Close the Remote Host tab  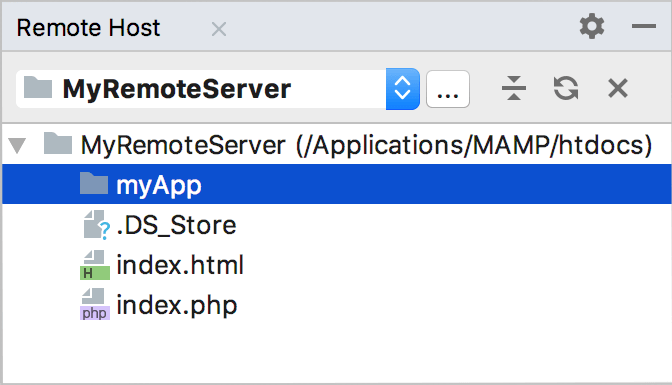[x=219, y=29]
